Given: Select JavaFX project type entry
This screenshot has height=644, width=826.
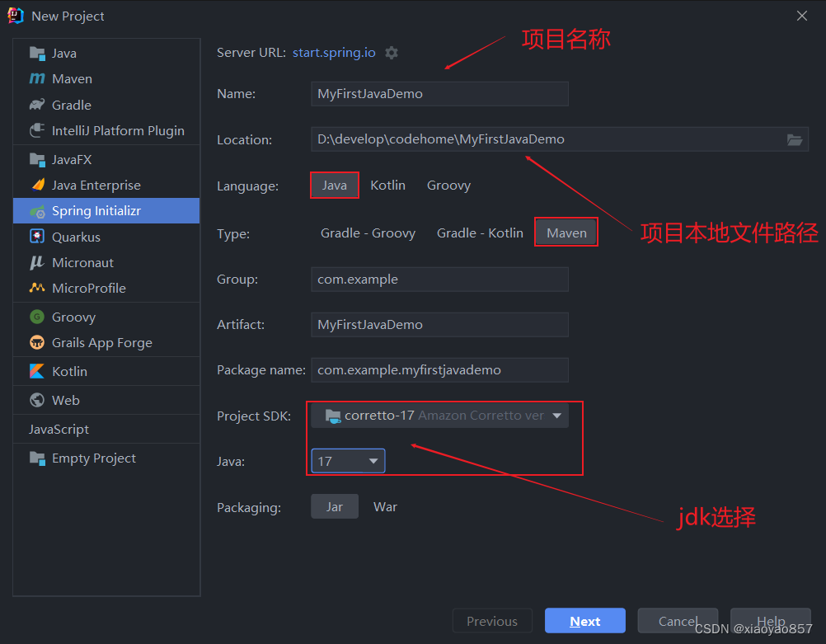Looking at the screenshot, I should click(106, 160).
